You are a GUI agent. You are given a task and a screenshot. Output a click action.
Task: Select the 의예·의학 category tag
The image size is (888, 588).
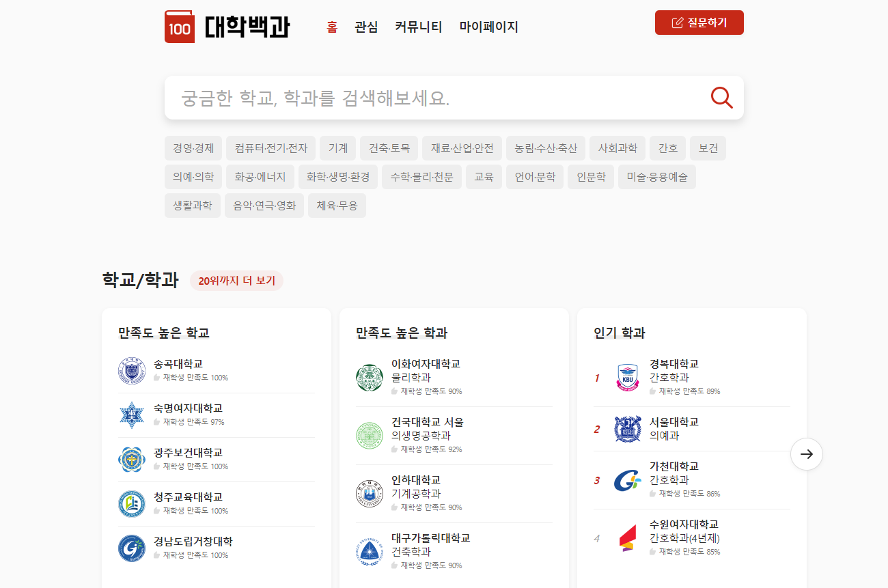point(193,177)
